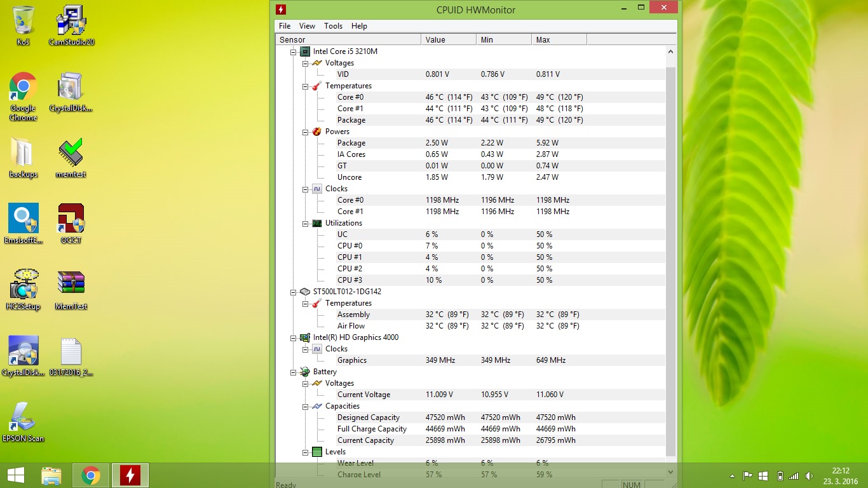Open the 03172016 text file on desktop

(x=71, y=356)
